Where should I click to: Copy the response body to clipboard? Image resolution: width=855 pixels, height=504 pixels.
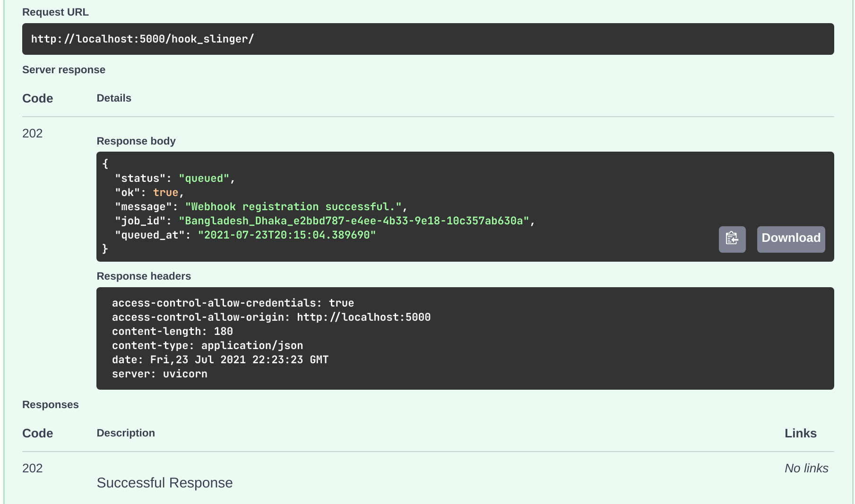tap(732, 239)
